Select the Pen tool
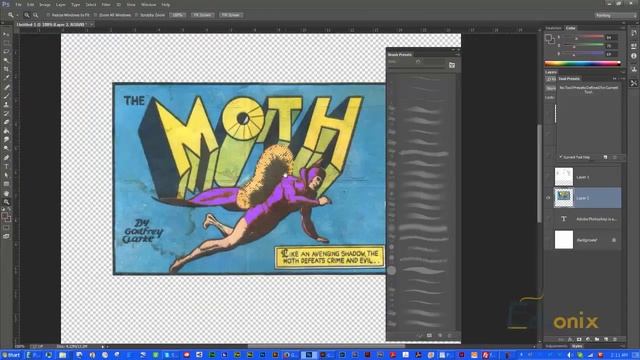The width and height of the screenshot is (640, 360). (6, 158)
